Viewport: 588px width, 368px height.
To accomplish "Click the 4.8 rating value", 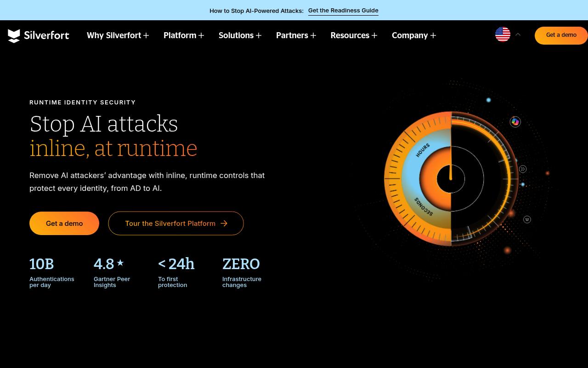I will (104, 264).
